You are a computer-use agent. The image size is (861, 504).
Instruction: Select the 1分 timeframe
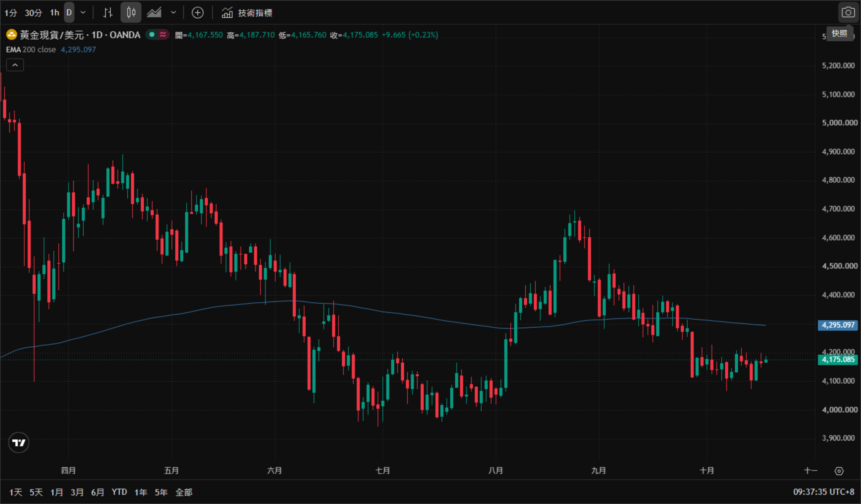[10, 13]
